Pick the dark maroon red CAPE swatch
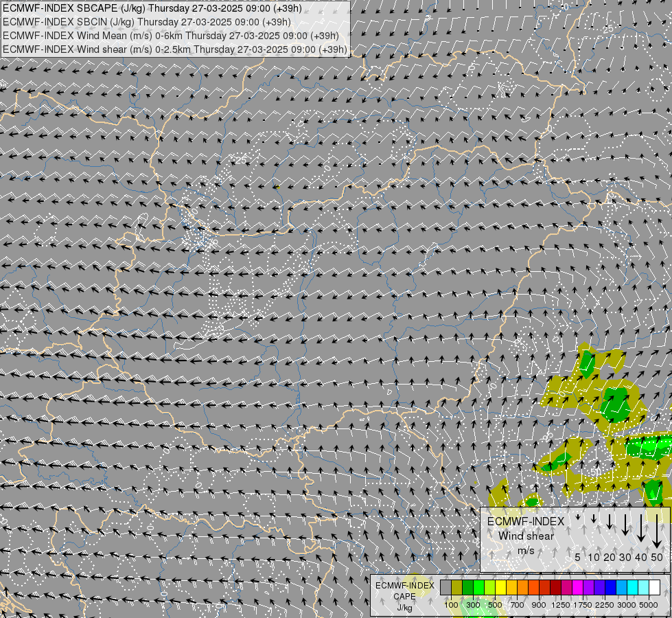The width and height of the screenshot is (672, 618). pos(556,587)
